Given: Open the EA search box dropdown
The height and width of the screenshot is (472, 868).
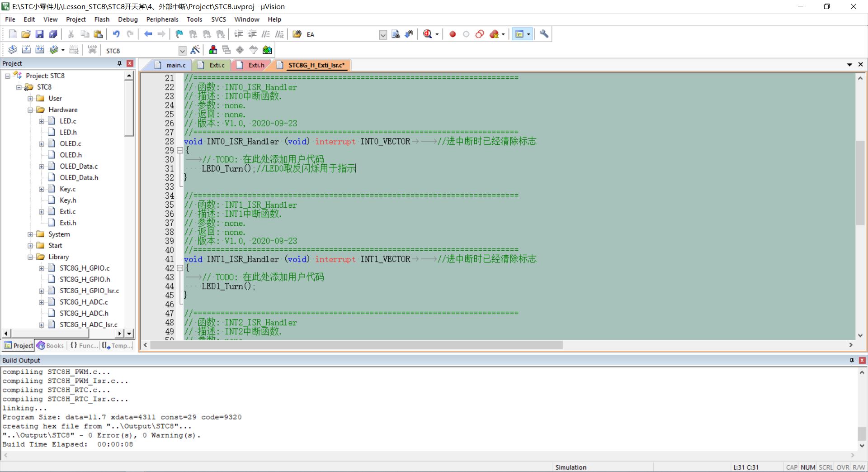Looking at the screenshot, I should tap(383, 34).
